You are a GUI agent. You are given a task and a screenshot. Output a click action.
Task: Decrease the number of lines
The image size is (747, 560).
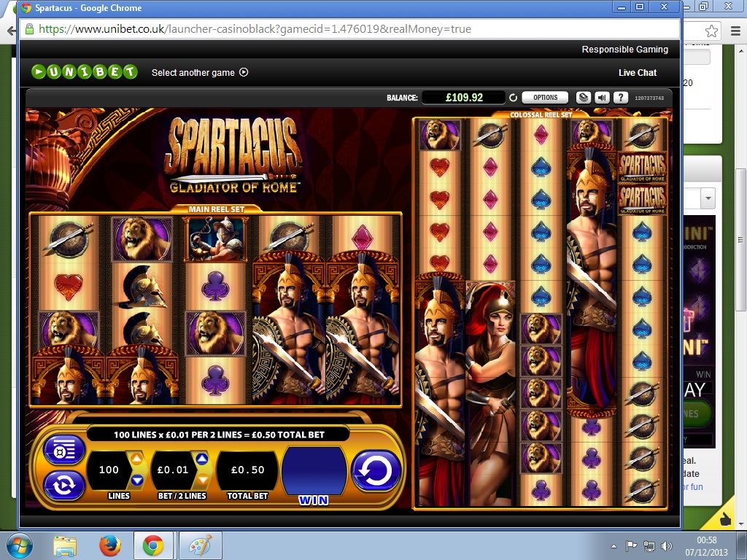pos(136,480)
